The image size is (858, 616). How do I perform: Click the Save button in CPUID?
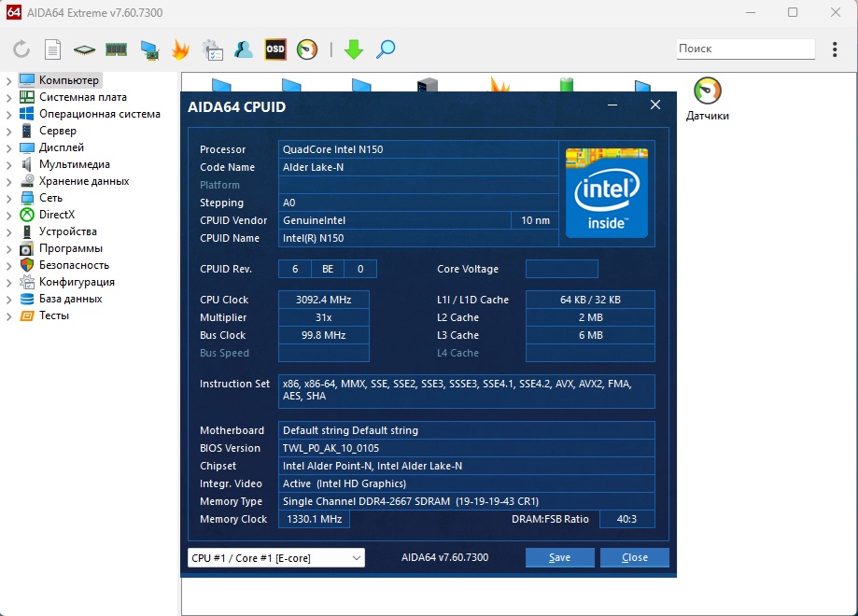(x=560, y=557)
